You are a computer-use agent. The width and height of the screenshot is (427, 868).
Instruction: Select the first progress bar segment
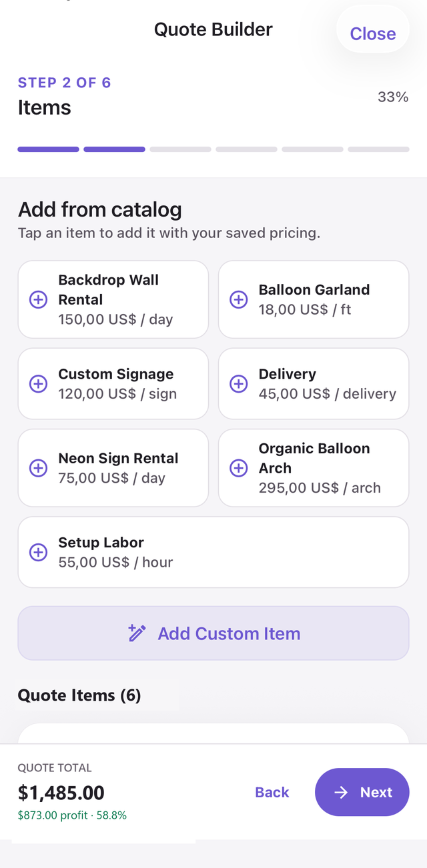tap(48, 149)
